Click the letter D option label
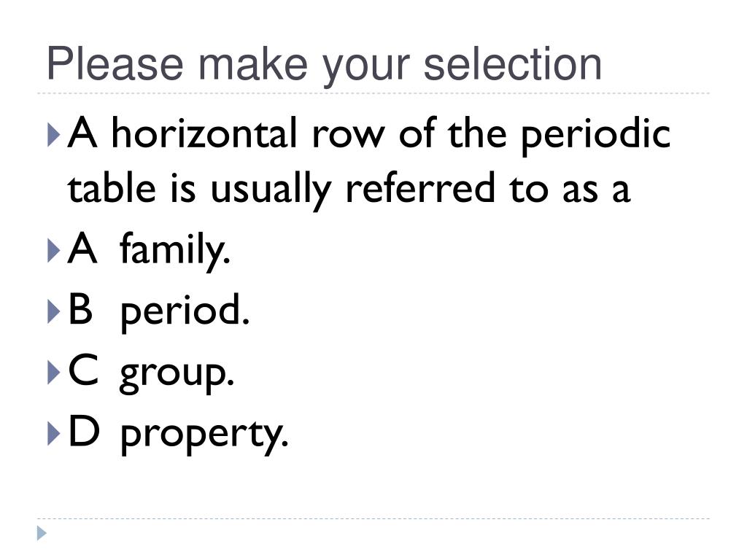The height and width of the screenshot is (560, 747). coord(85,430)
